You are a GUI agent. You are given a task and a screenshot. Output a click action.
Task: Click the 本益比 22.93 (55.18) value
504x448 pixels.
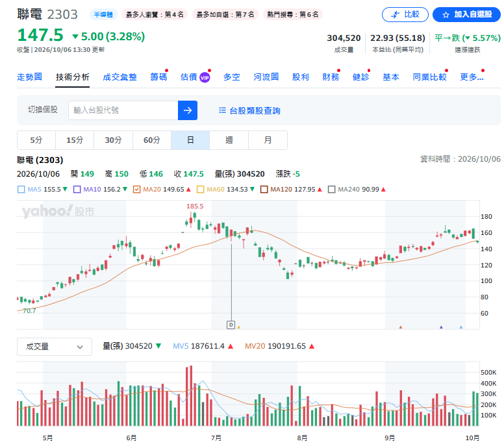pyautogui.click(x=397, y=38)
